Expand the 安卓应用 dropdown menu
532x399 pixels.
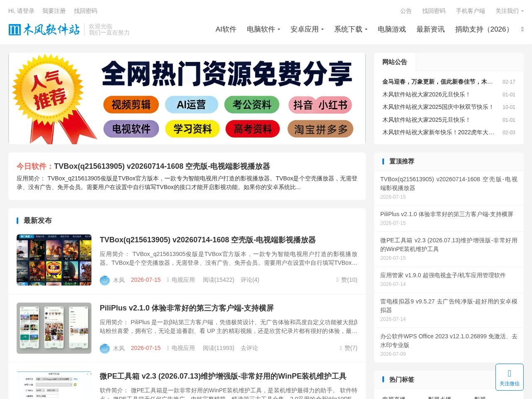[307, 29]
